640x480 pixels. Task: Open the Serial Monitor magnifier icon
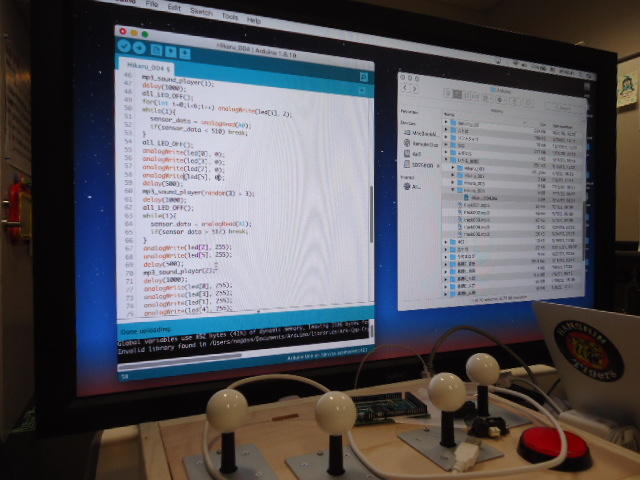coord(364,77)
